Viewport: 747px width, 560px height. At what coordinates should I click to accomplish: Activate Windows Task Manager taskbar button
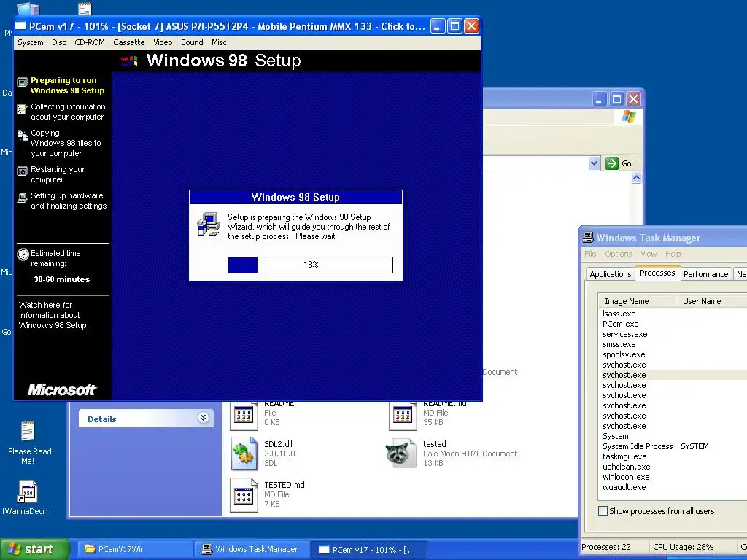[252, 549]
